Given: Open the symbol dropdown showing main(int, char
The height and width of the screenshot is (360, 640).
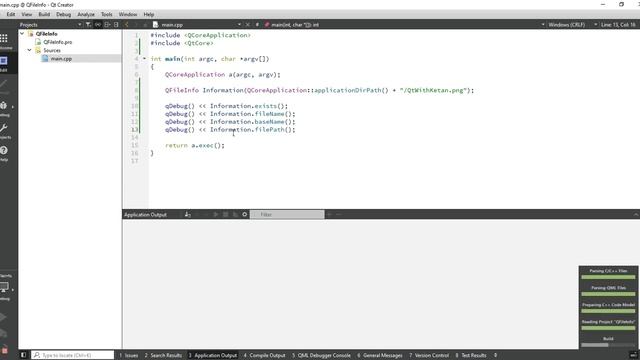Looking at the screenshot, I should (405, 24).
